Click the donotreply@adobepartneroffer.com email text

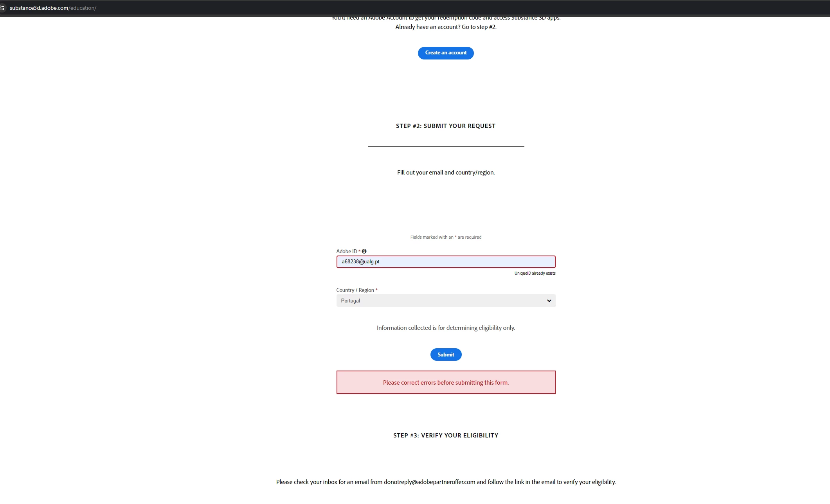[429, 482]
